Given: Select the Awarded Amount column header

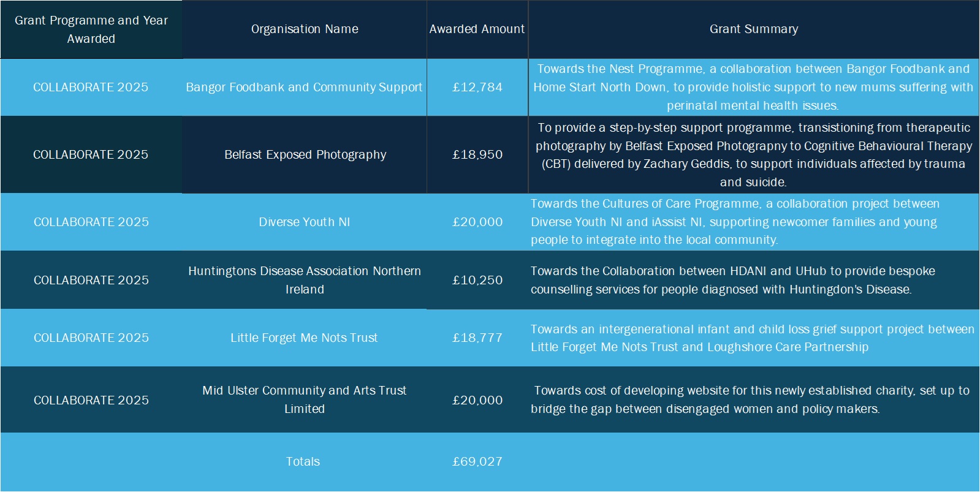Looking at the screenshot, I should tap(477, 29).
